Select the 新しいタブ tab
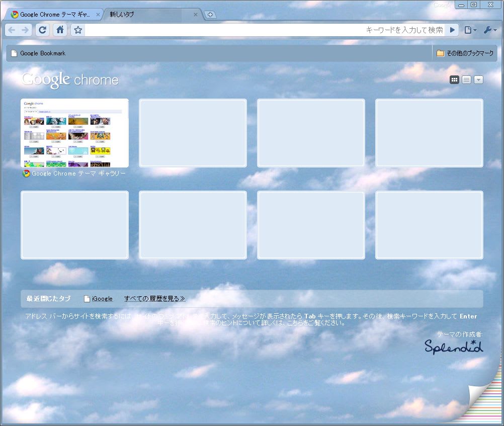 (x=146, y=15)
